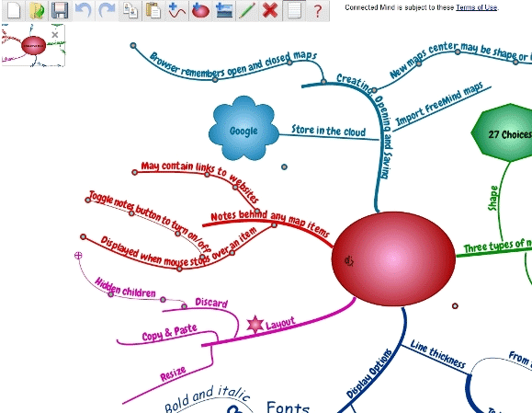The image size is (532, 413).
Task: Toggle the notes button
Action: pyautogui.click(x=294, y=10)
